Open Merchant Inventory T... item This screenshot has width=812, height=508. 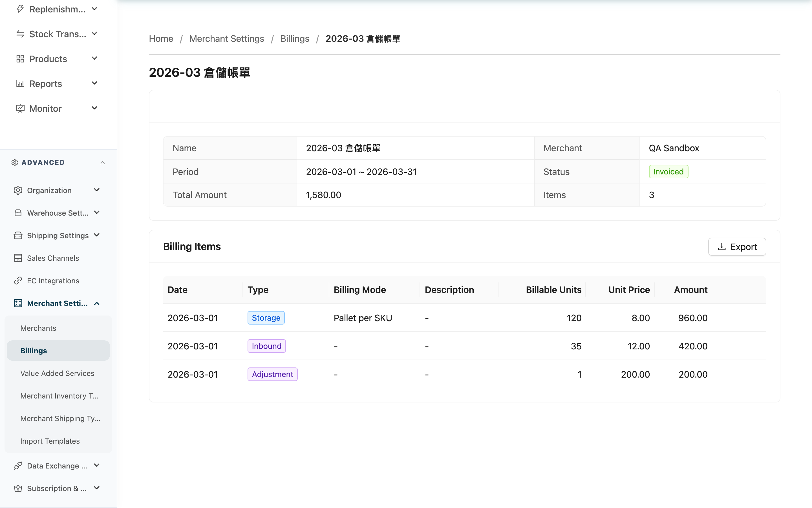click(58, 396)
